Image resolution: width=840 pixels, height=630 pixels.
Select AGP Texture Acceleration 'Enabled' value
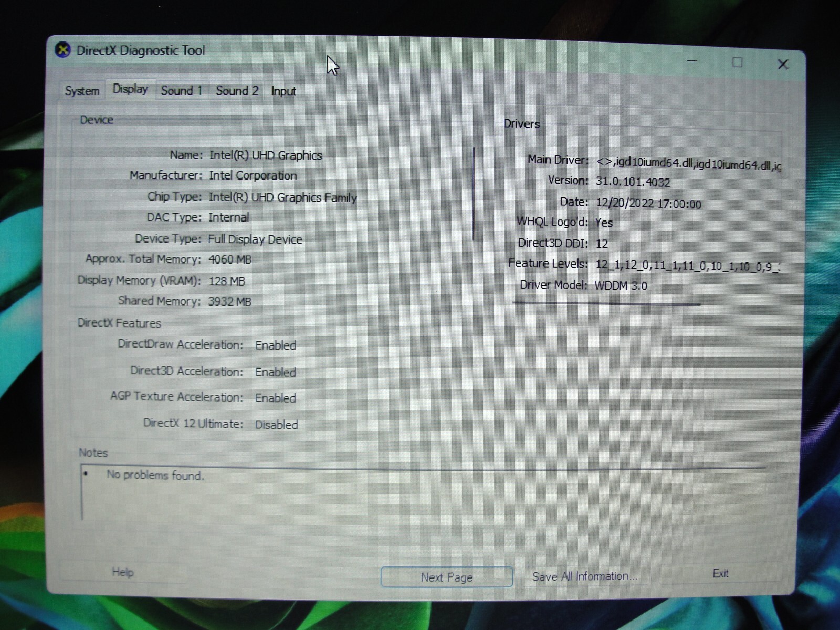[276, 398]
